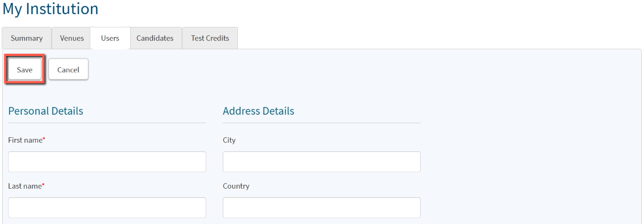Click the Address Details heading

pyautogui.click(x=258, y=111)
